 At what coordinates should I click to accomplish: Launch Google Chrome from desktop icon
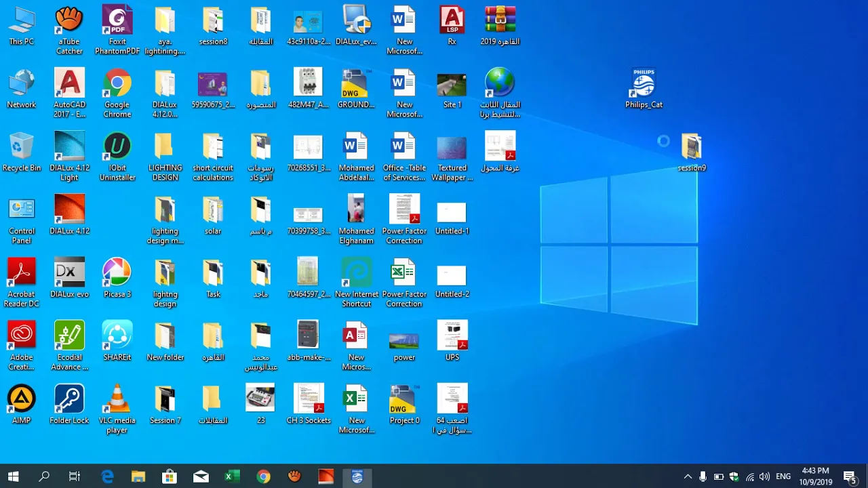point(117,94)
